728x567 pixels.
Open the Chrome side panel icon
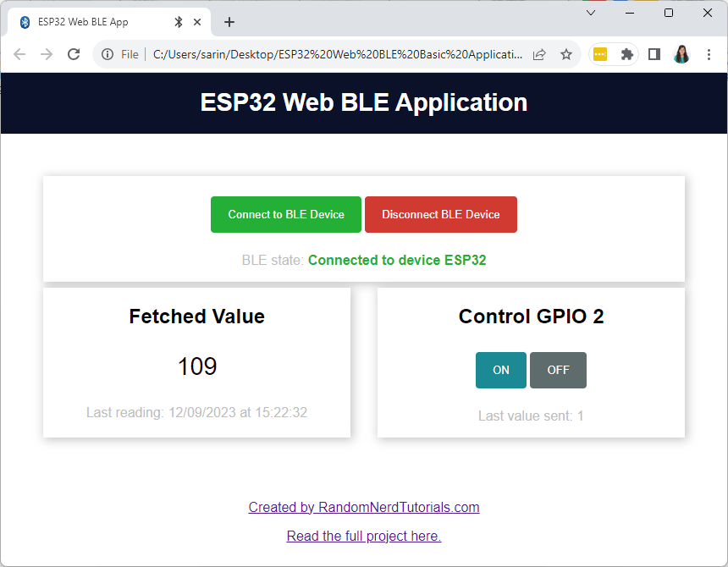point(654,54)
